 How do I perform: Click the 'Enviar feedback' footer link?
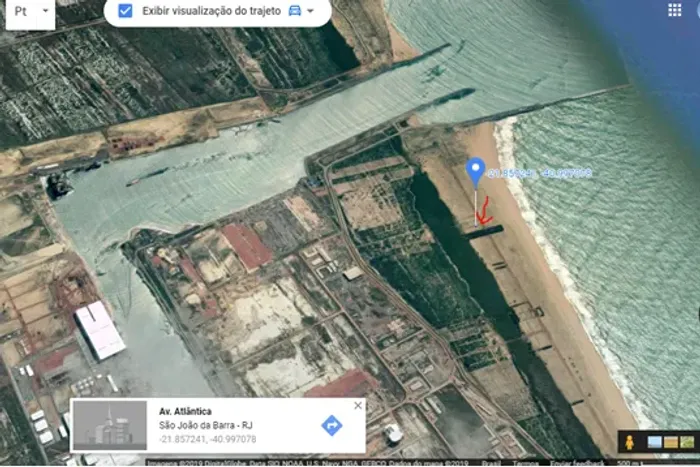[577, 463]
